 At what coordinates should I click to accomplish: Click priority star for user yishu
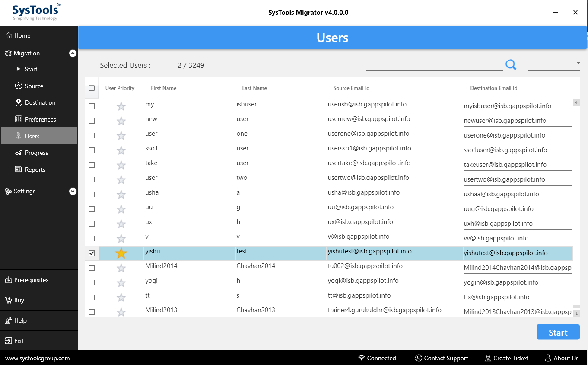tap(121, 253)
